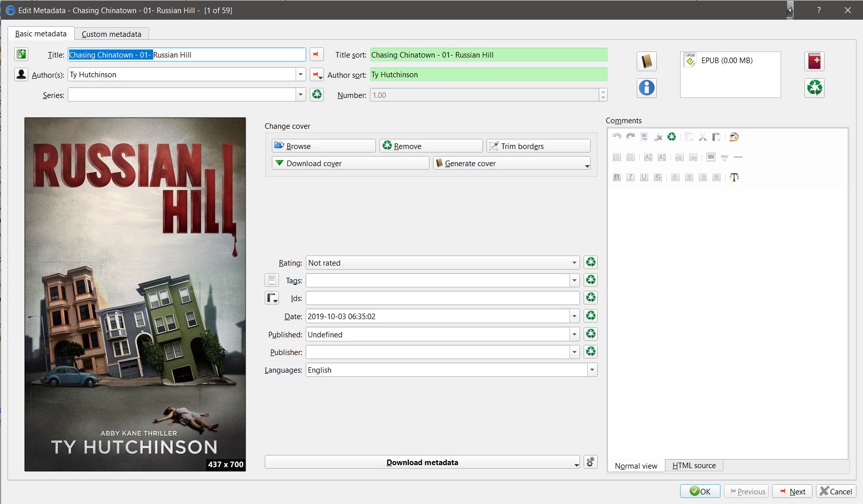Open the tag editor icon beside Tags
The width and height of the screenshot is (863, 504).
272,280
